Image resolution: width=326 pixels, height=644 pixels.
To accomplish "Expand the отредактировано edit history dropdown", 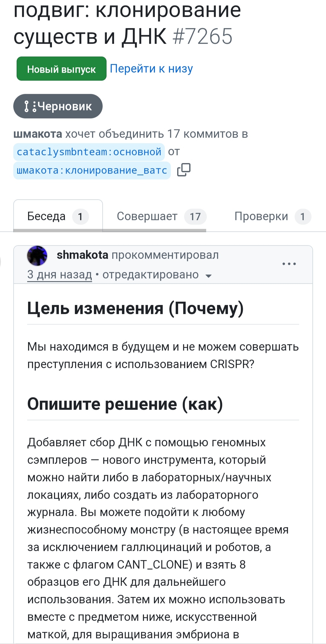I will tap(208, 276).
